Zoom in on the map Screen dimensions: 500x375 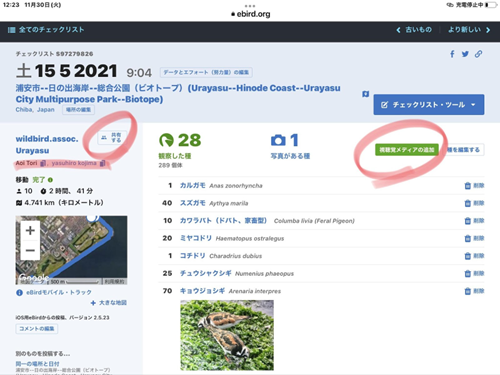[30, 230]
